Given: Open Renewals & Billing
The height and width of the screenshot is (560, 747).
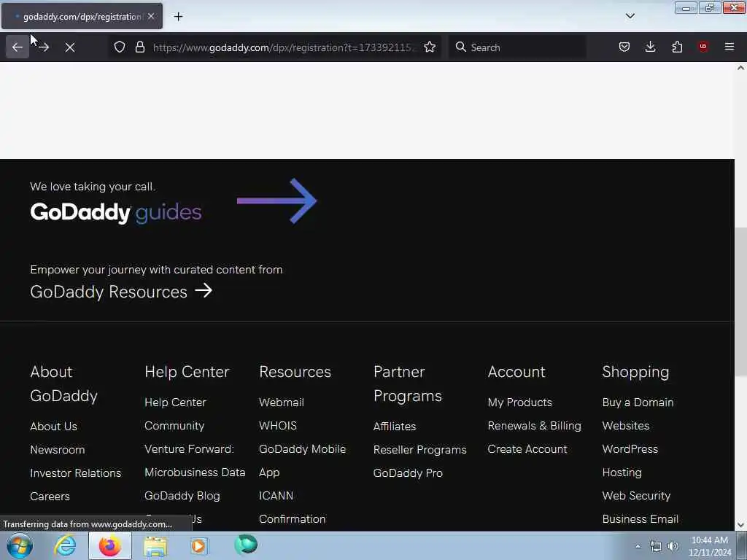Looking at the screenshot, I should 535,426.
